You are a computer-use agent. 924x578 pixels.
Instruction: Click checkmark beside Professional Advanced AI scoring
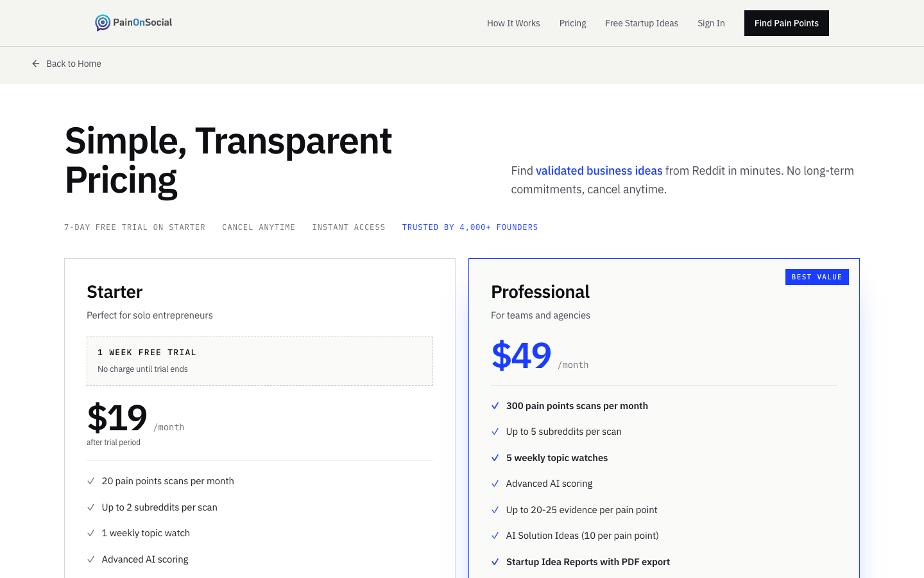click(x=495, y=484)
